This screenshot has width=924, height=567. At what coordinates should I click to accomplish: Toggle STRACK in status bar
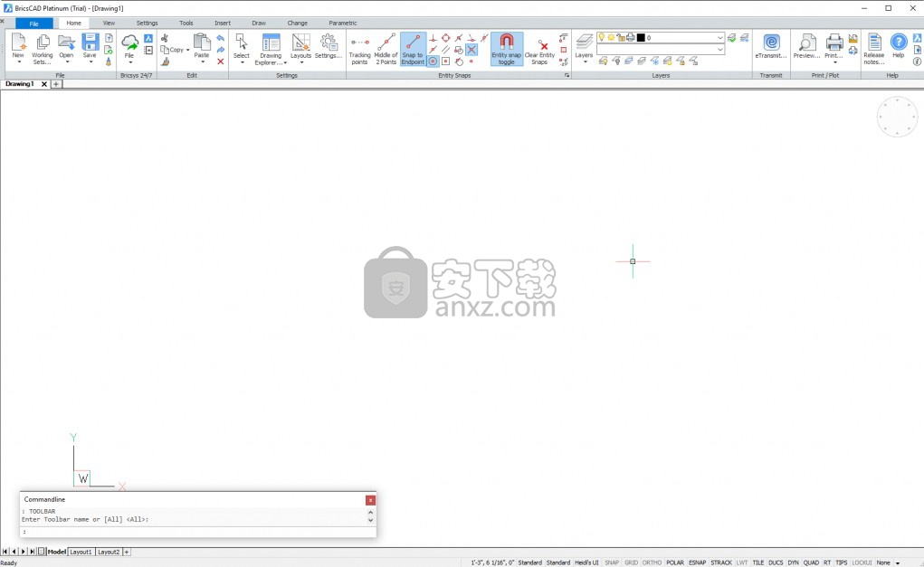tap(721, 562)
